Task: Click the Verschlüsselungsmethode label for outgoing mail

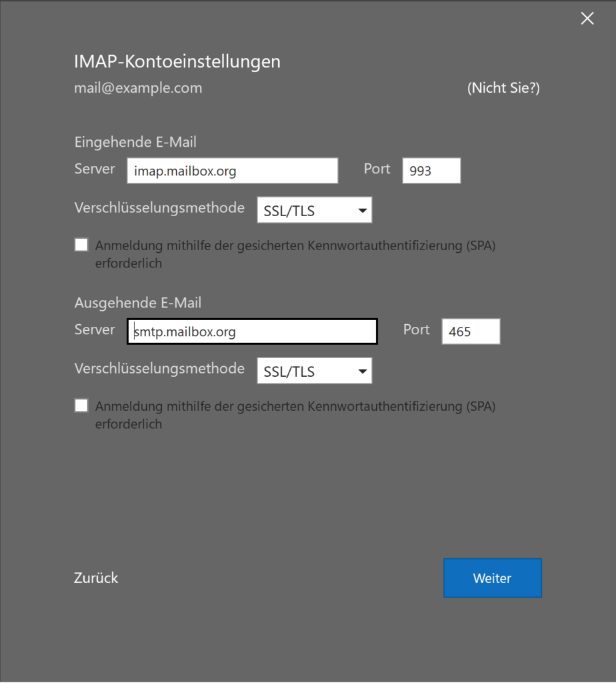Action: click(159, 368)
